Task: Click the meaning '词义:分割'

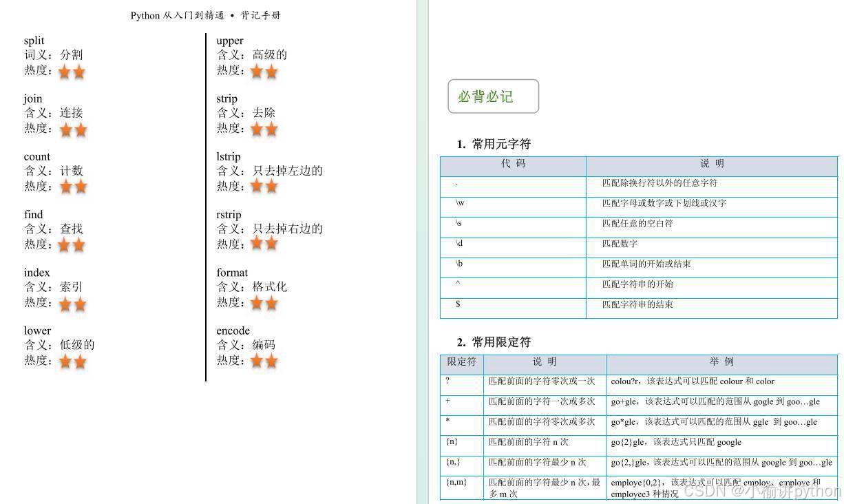Action: 53,54
